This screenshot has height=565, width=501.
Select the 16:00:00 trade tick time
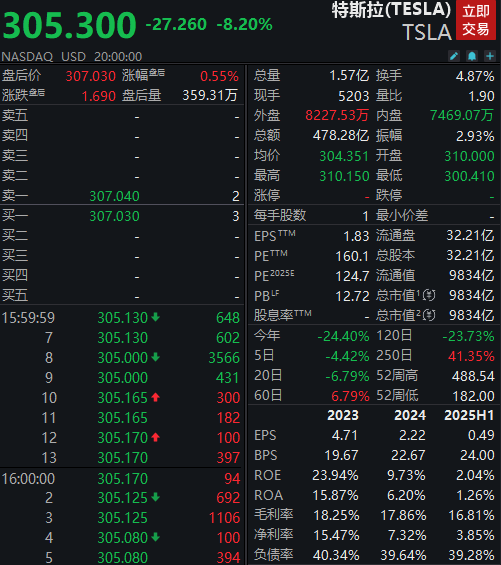[x=28, y=479]
